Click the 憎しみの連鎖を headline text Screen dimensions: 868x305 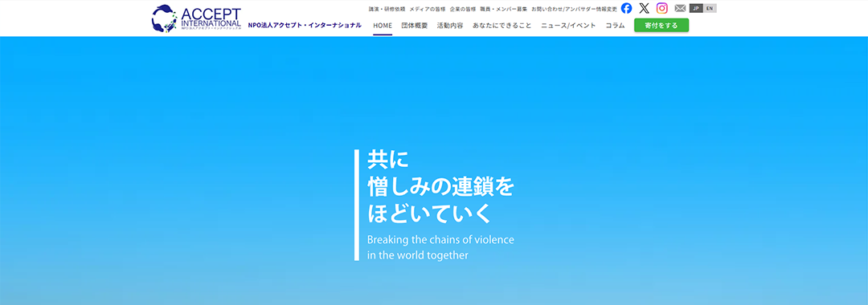pos(441,187)
